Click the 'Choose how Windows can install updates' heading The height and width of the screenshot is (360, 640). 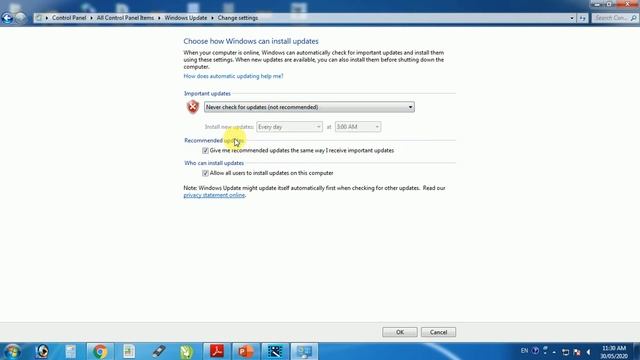point(251,41)
